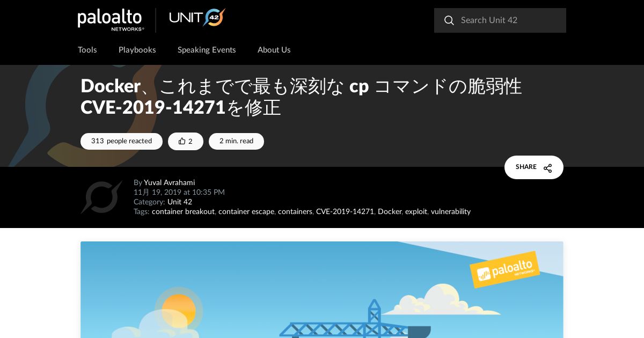Go to About Us
Viewport: 644px width, 338px height.
[x=274, y=50]
